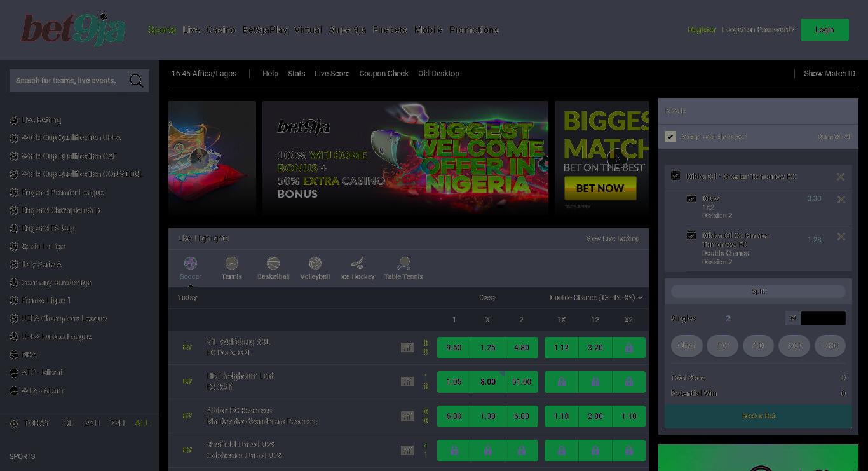Click the Split button in betslip

758,291
